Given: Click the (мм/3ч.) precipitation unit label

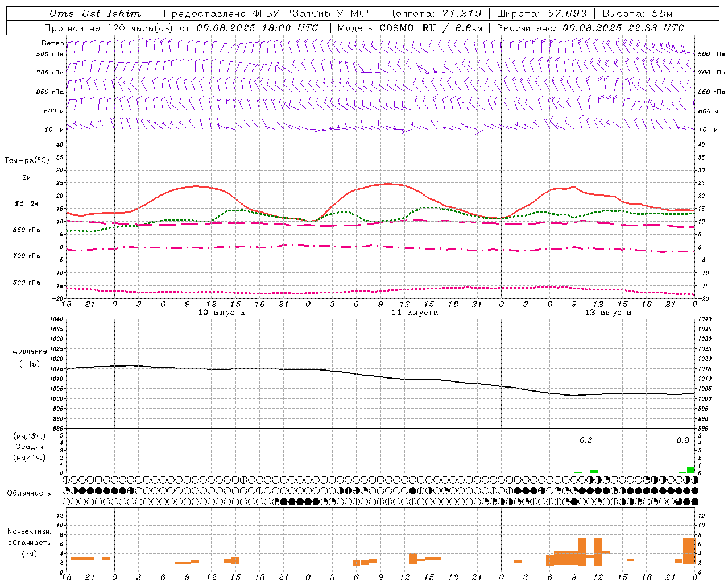Looking at the screenshot, I should click(x=29, y=436).
